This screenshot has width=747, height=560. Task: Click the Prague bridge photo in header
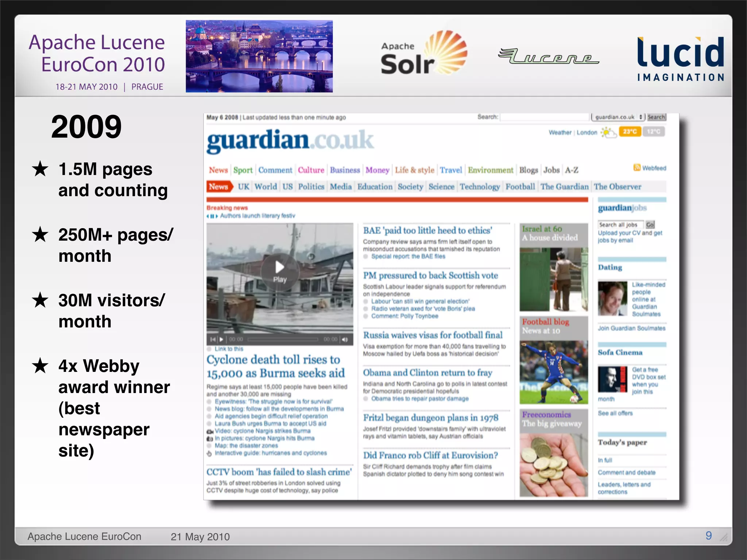[259, 56]
